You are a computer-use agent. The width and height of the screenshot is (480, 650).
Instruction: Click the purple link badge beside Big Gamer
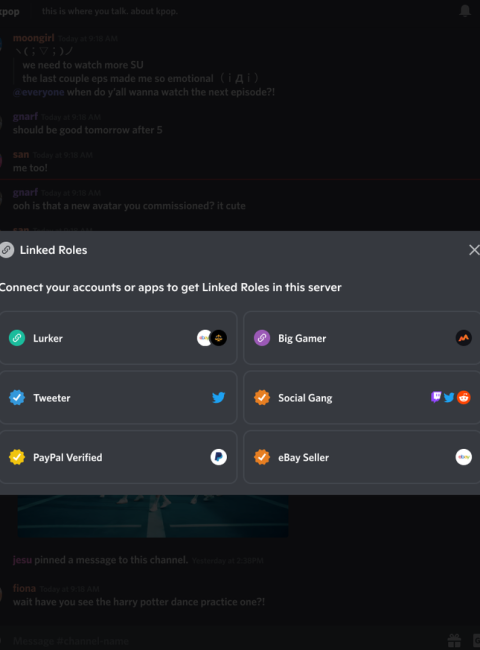(262, 338)
